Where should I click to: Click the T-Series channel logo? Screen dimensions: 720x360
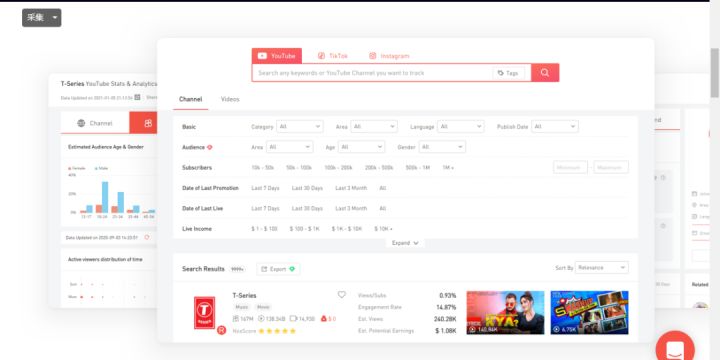tap(204, 313)
